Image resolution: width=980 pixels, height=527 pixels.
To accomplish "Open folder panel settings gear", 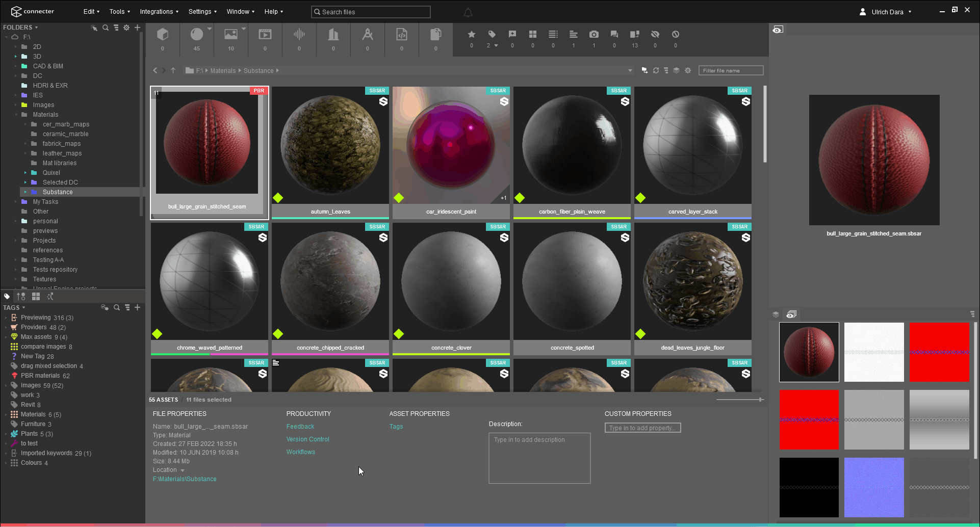I will pyautogui.click(x=126, y=28).
